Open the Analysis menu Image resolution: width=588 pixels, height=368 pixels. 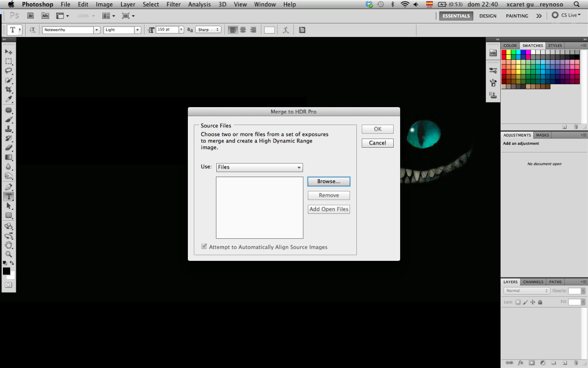[199, 5]
